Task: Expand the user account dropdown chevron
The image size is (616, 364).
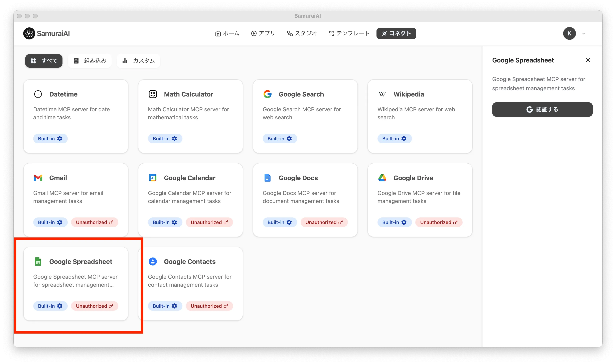Action: click(x=583, y=34)
